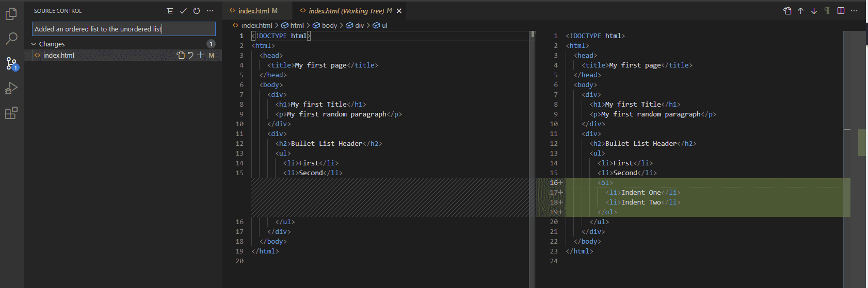Open the Explorer view in activity bar
Image resolution: width=868 pixels, height=288 pixels.
[11, 14]
